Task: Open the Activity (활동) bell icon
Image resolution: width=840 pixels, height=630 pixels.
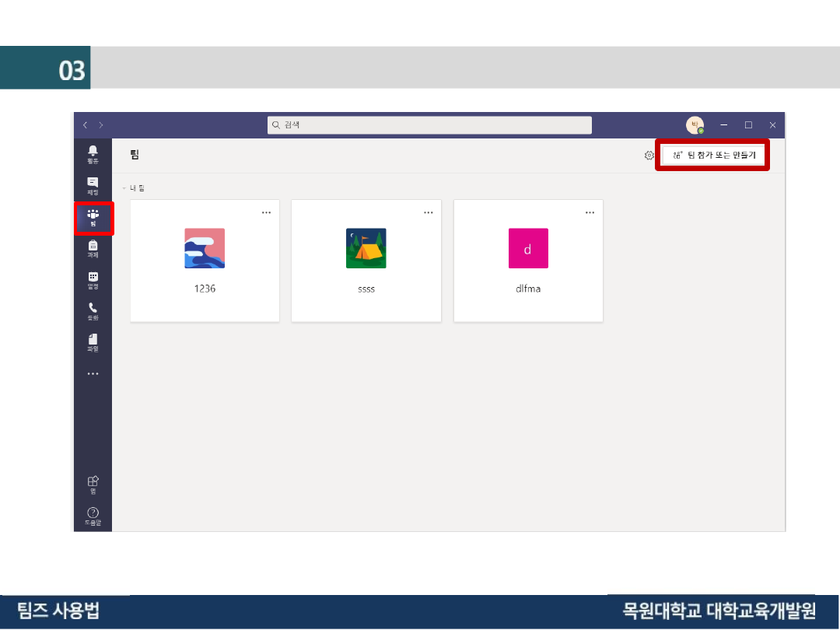Action: pyautogui.click(x=93, y=152)
